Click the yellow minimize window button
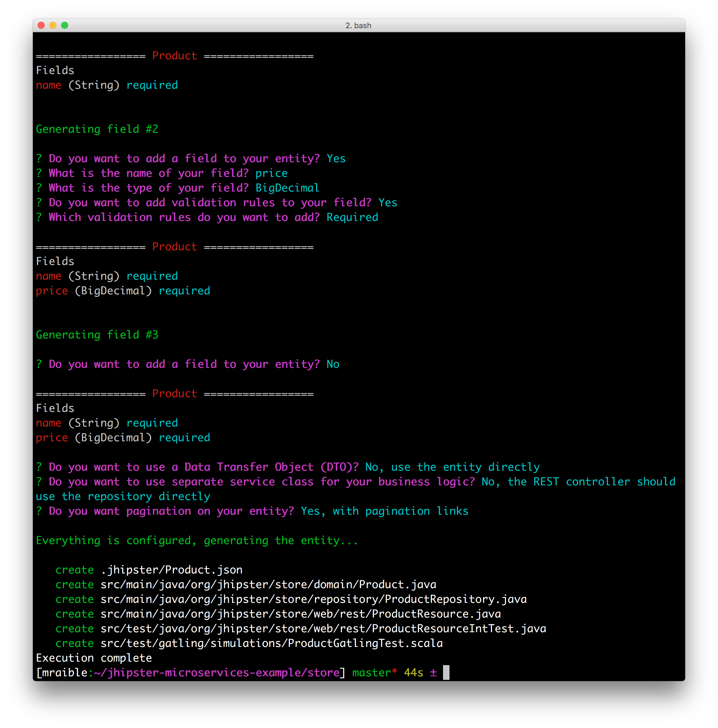The height and width of the screenshot is (728, 718). tap(53, 25)
